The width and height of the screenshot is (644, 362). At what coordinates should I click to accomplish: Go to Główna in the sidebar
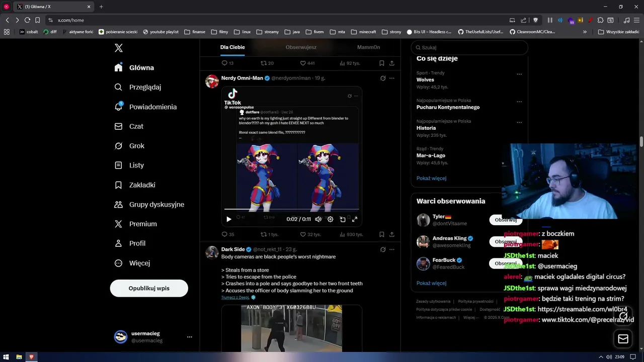(x=134, y=67)
